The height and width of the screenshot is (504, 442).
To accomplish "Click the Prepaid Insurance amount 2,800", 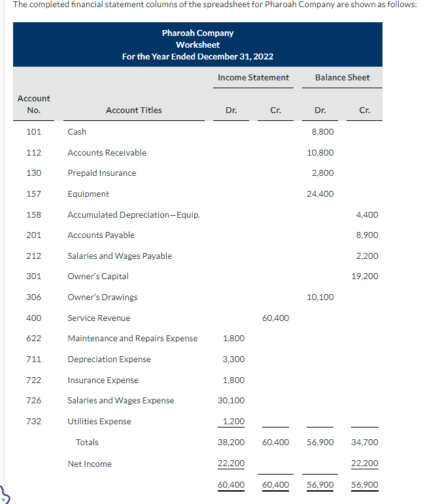I will [x=323, y=173].
